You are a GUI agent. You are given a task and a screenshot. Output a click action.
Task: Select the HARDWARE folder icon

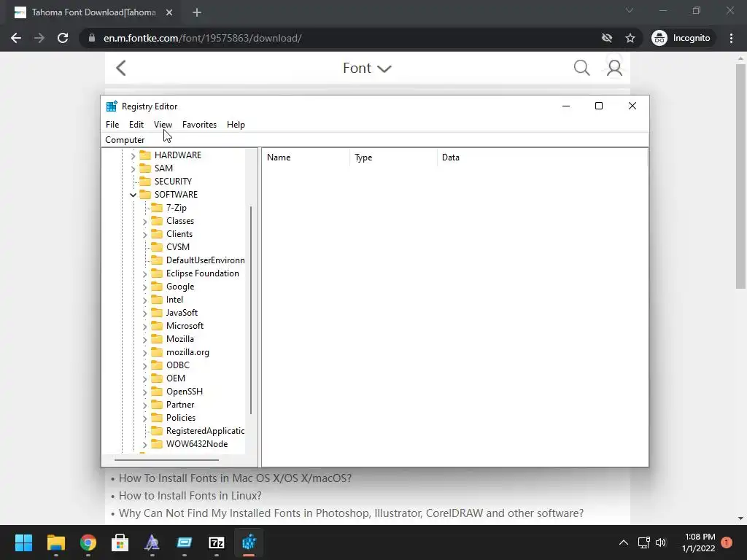coord(145,155)
